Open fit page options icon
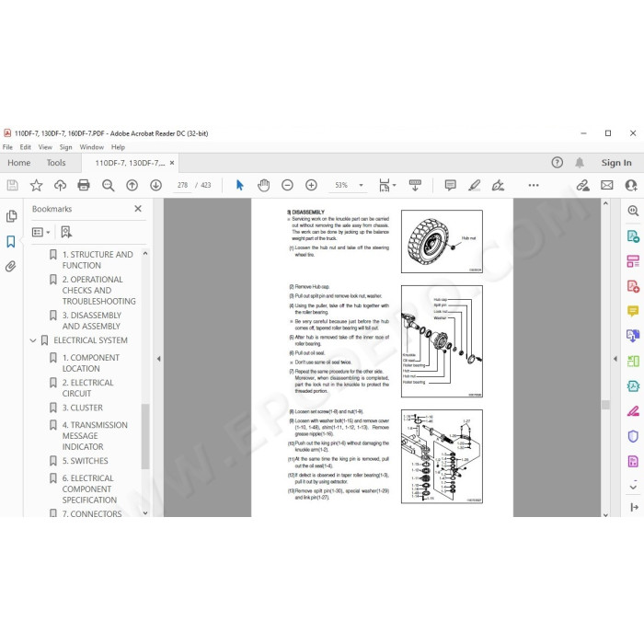644x644 pixels. click(x=387, y=185)
